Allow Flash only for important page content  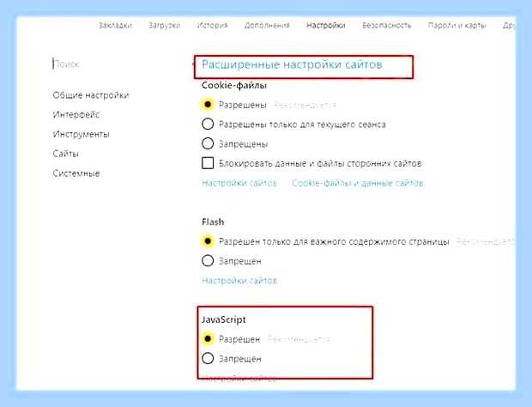click(x=208, y=241)
